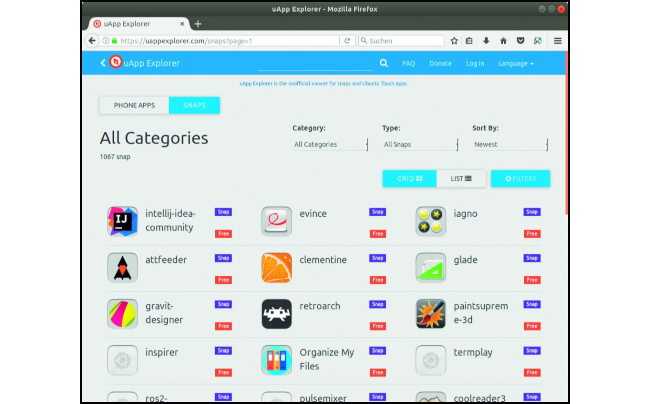Open the evince app icon
This screenshot has width=650, height=404.
click(276, 221)
